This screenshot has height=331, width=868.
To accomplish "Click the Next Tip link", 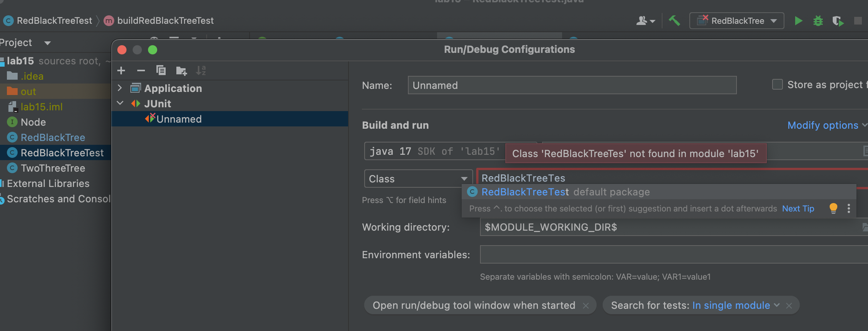I will 798,208.
